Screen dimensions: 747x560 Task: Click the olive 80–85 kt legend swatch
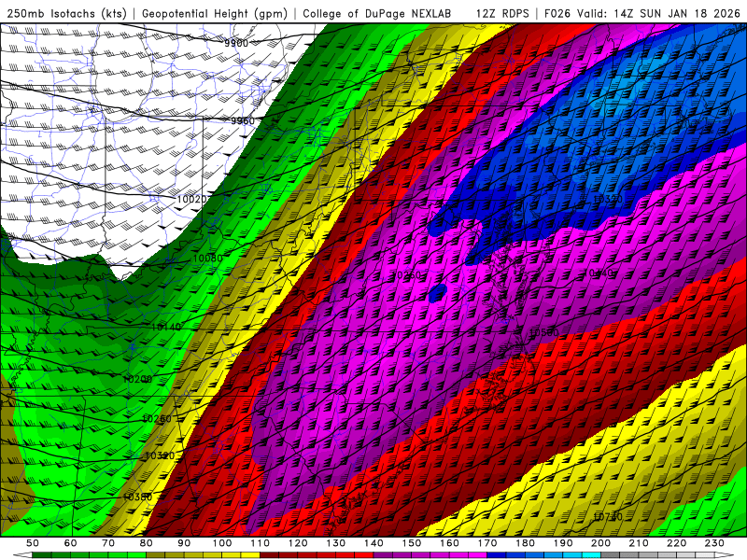click(x=155, y=555)
